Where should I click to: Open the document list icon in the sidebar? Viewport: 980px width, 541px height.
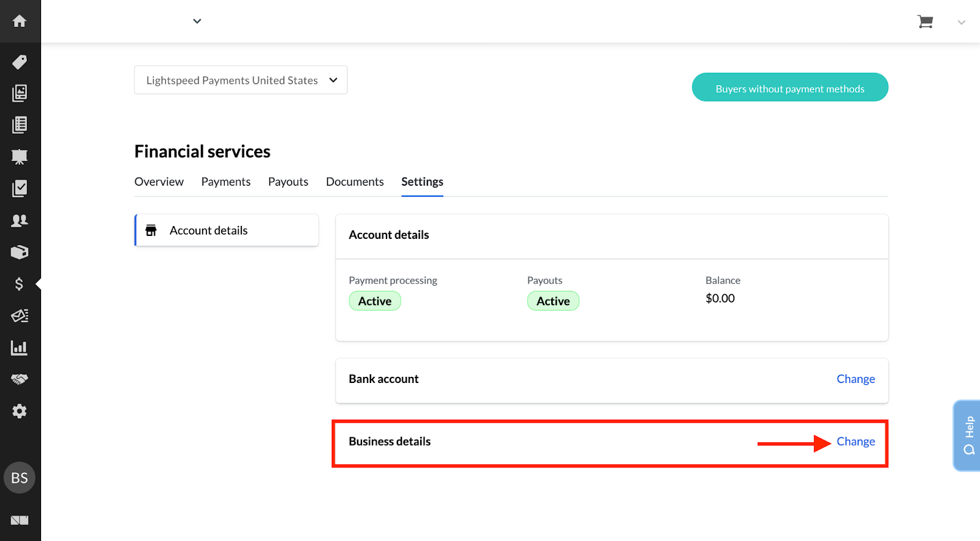pyautogui.click(x=20, y=125)
